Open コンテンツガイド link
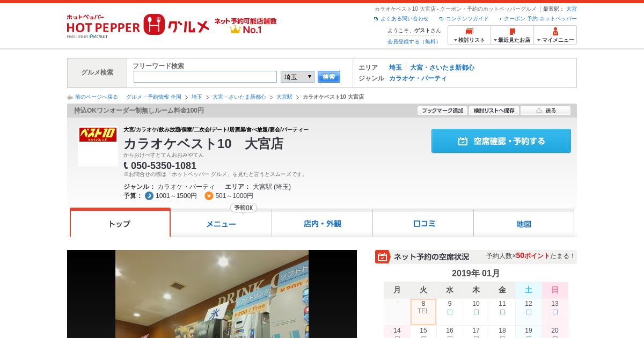This screenshot has width=644, height=338. 467,19
